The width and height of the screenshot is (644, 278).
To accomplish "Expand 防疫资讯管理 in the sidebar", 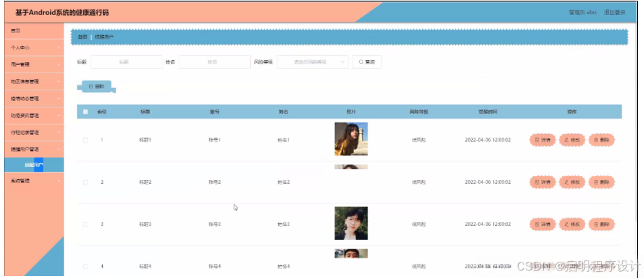I will [x=34, y=116].
